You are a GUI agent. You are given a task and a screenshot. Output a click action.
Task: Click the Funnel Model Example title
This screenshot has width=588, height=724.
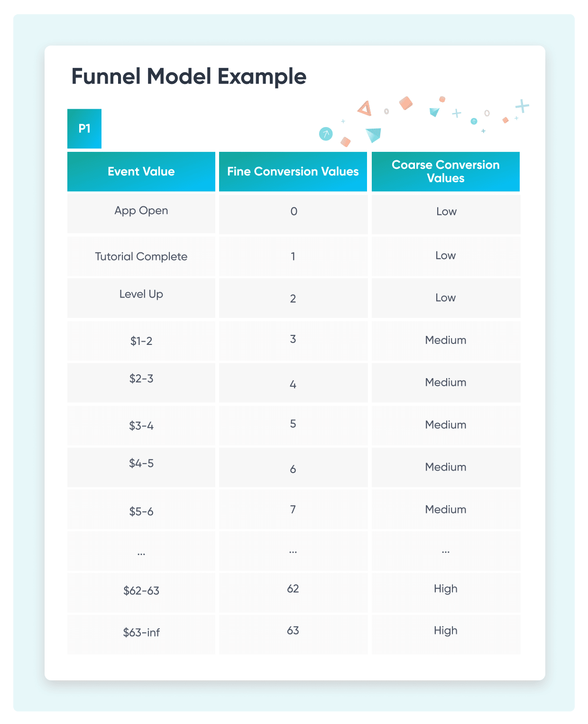189,76
